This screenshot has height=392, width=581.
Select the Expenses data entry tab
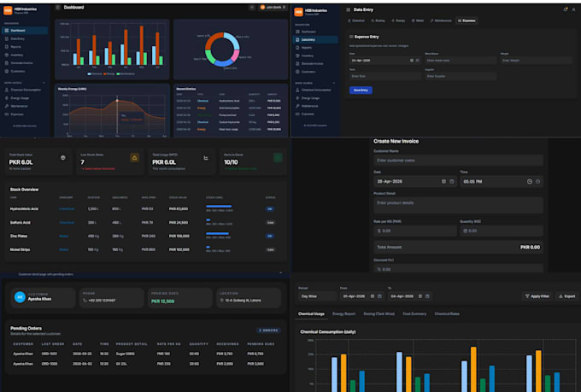coord(467,20)
